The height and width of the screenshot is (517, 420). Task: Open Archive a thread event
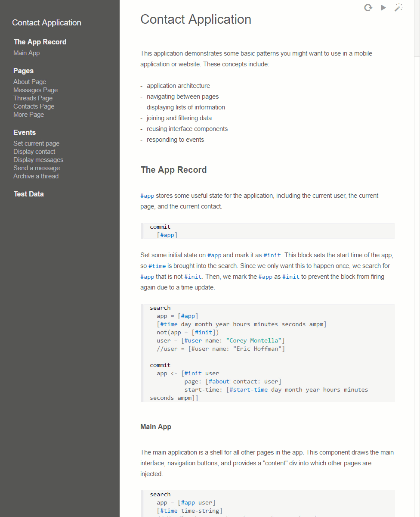tap(36, 176)
